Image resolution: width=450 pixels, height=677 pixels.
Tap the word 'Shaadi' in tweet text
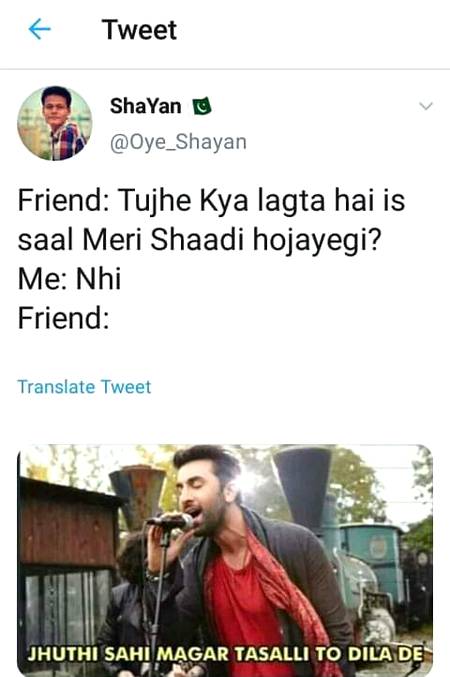197,240
